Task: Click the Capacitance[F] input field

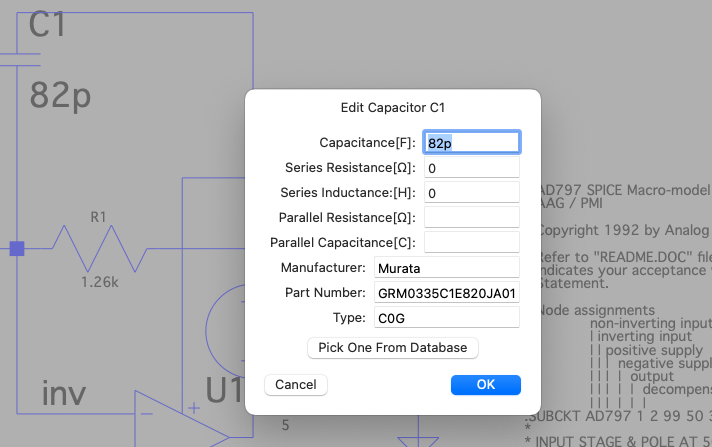Action: (x=472, y=143)
